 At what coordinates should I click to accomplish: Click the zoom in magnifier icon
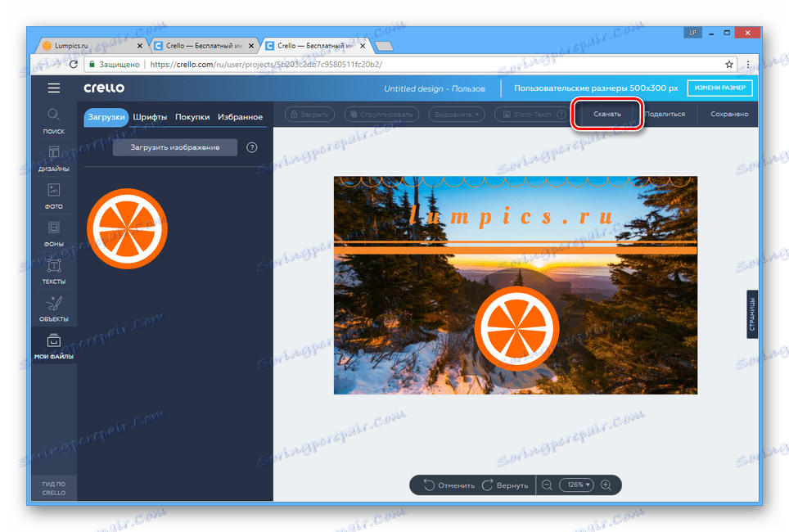click(606, 485)
